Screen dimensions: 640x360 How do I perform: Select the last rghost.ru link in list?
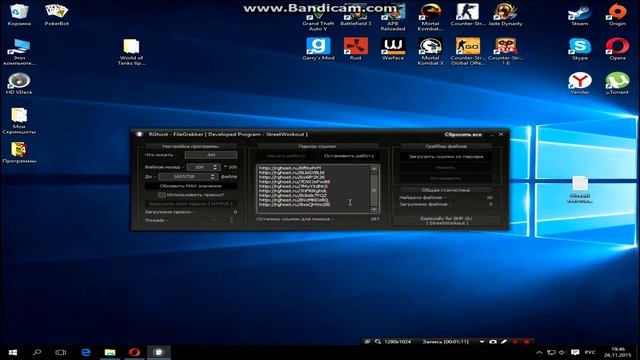point(294,204)
